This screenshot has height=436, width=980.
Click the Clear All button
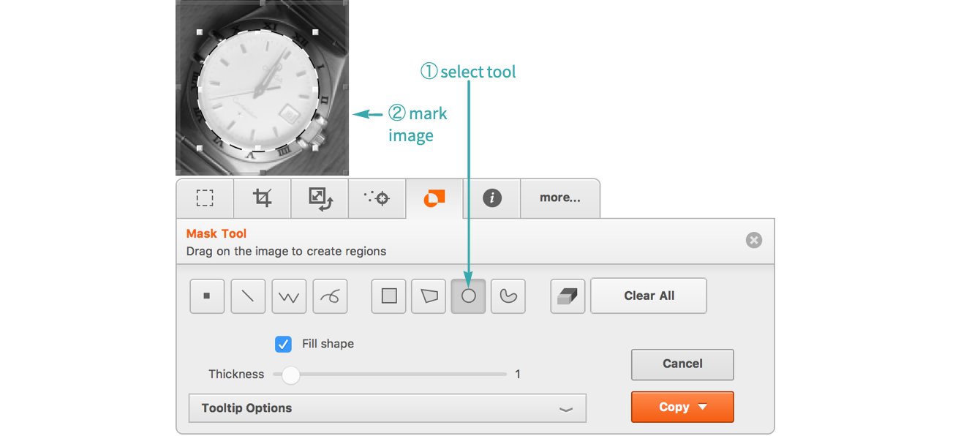[x=649, y=296]
